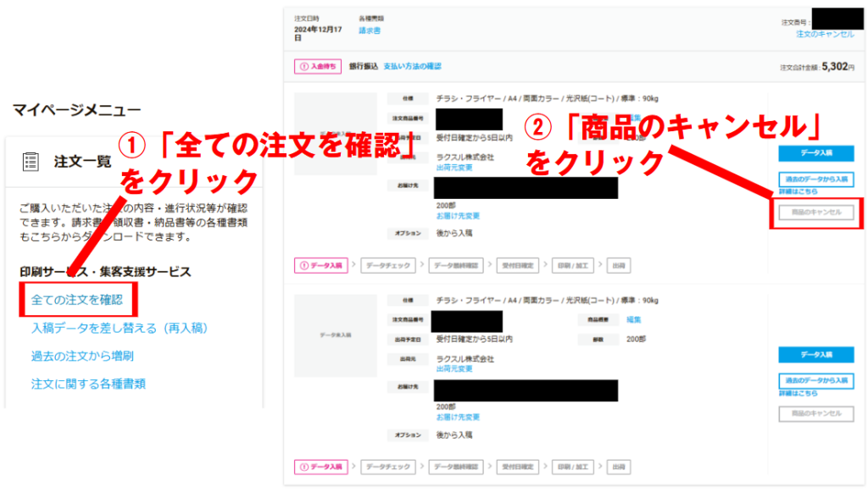Click 注文のキャンセル at top right
868x492 pixels.
coord(825,34)
